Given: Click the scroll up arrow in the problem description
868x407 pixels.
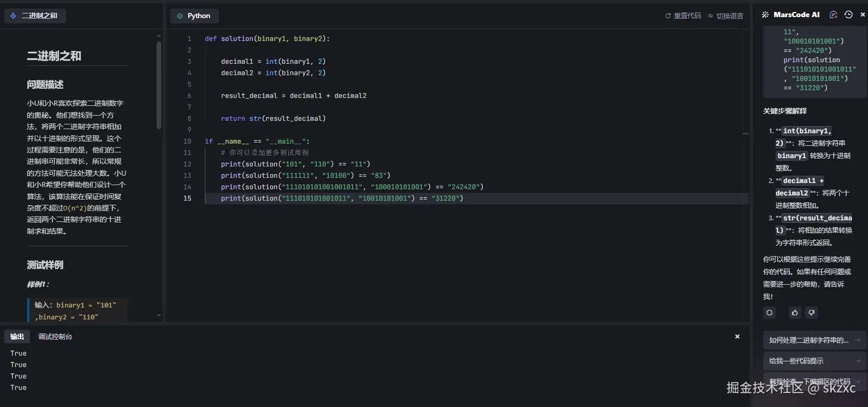Looking at the screenshot, I should click(x=159, y=36).
